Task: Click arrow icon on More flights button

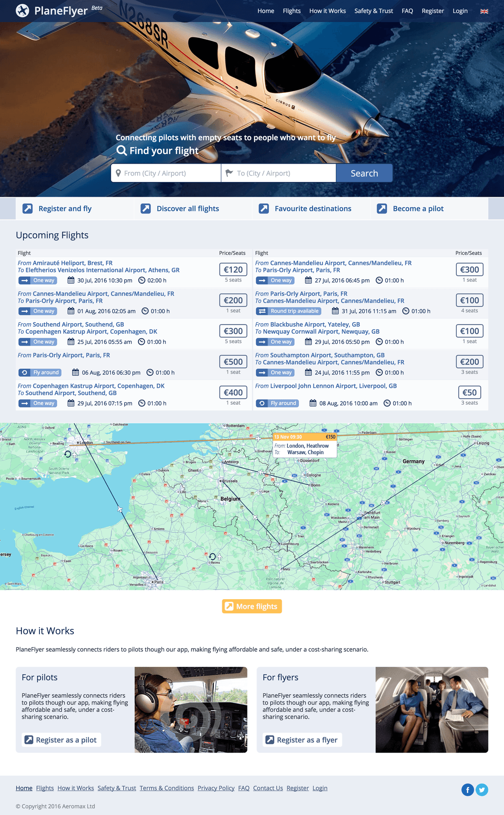Action: tap(229, 606)
